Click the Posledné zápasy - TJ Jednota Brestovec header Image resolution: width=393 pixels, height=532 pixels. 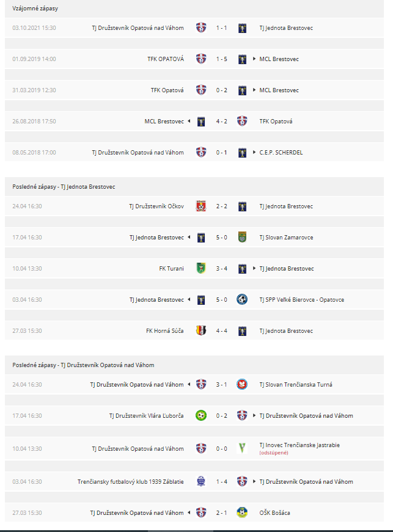(x=64, y=187)
